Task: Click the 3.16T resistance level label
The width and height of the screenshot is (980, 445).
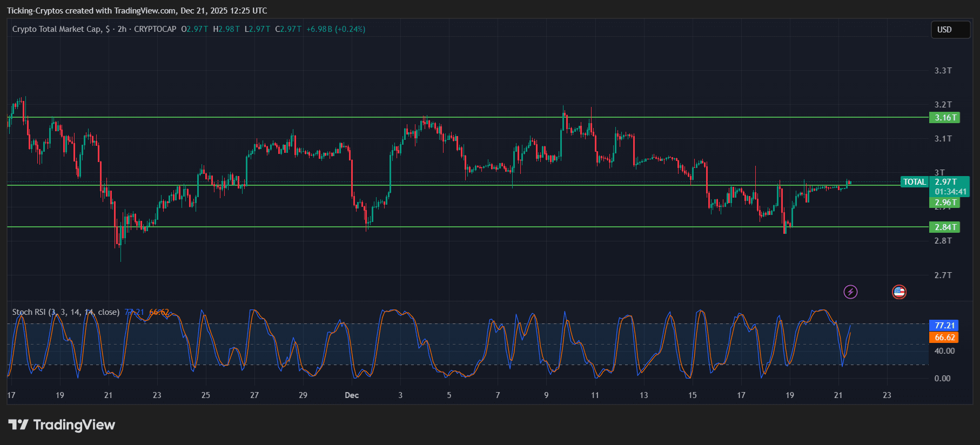Action: pyautogui.click(x=945, y=118)
